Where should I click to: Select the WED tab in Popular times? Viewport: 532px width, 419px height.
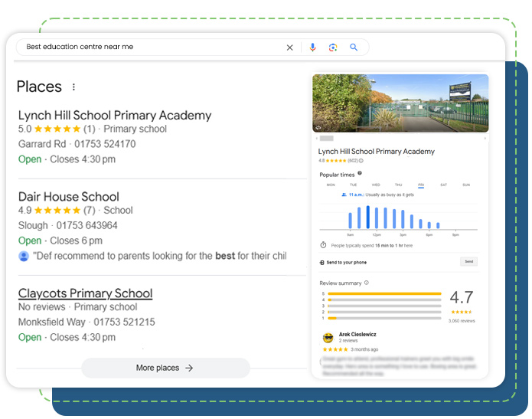376,185
